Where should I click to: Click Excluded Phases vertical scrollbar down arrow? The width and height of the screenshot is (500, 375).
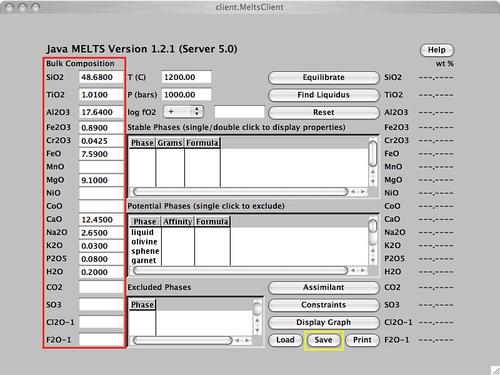pos(257,330)
